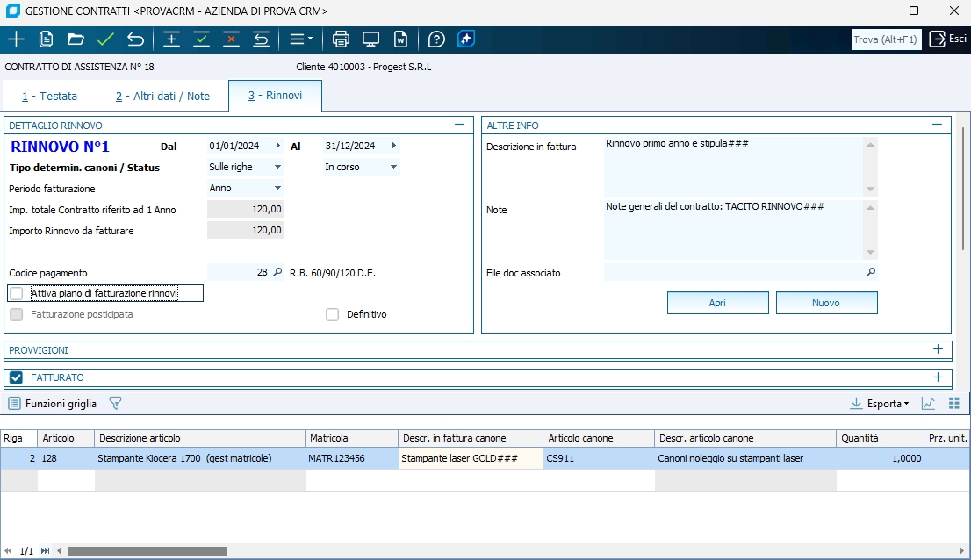
Task: Click the undo arrow toolbar icon
Action: 135,39
